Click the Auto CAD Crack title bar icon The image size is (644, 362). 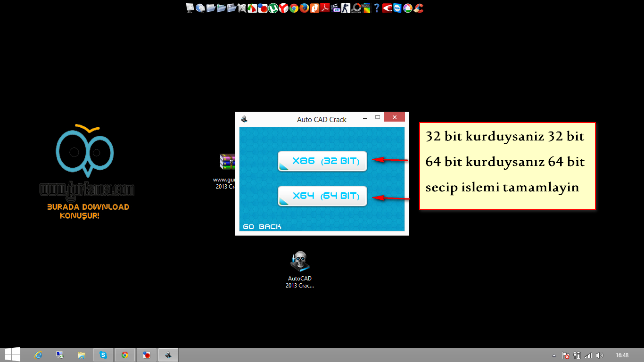click(244, 119)
